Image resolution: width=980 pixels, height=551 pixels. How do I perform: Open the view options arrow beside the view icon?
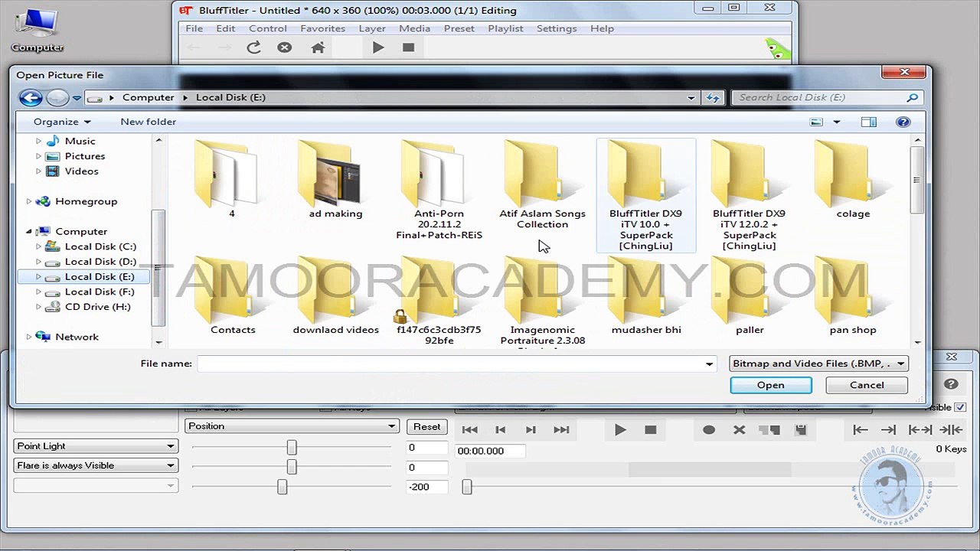[836, 122]
